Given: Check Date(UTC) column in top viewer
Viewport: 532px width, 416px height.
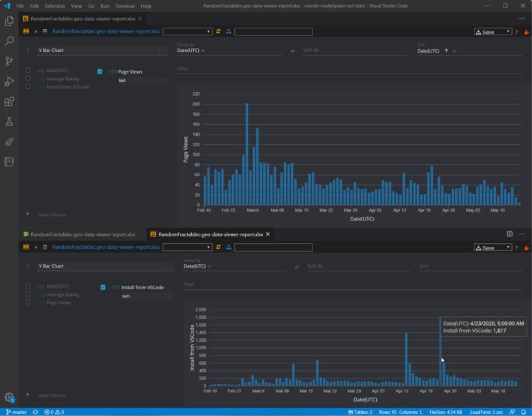Looking at the screenshot, I should 28,70.
